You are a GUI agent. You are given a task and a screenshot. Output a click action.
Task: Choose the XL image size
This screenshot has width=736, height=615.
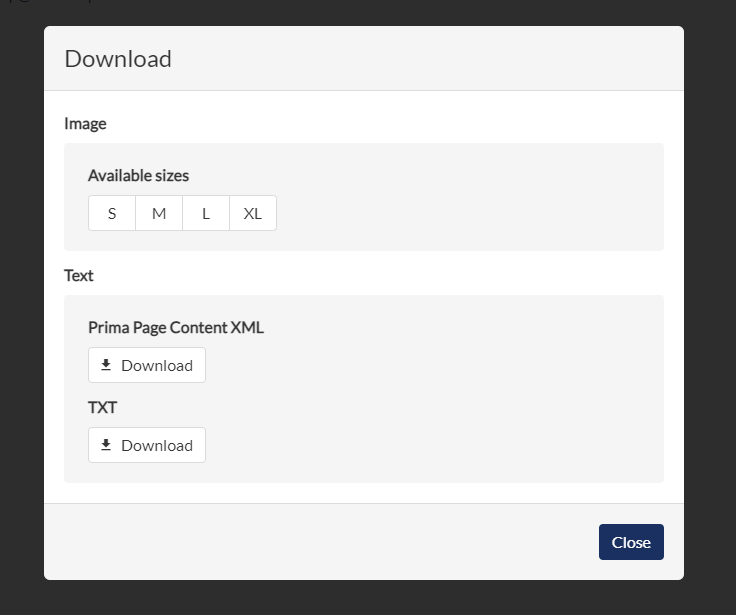(253, 213)
